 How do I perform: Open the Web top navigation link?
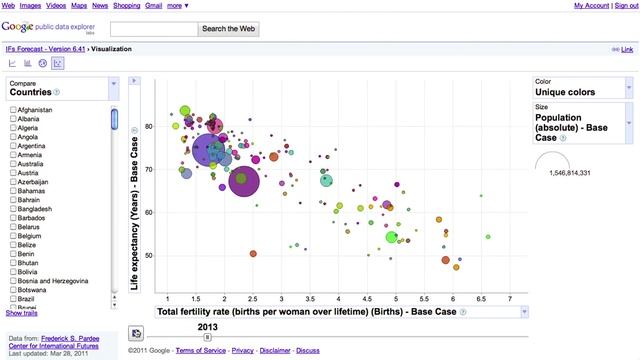click(x=8, y=6)
